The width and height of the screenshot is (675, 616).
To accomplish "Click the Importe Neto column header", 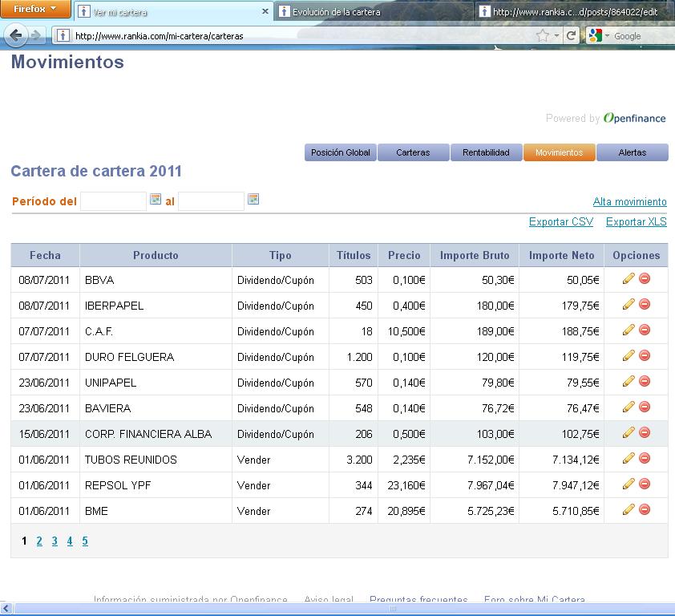I will (561, 255).
